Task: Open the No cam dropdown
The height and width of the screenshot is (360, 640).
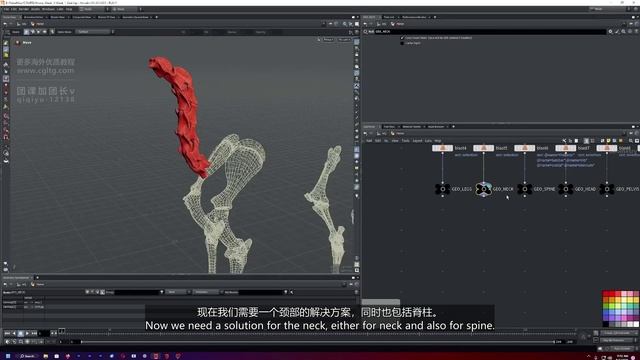Action: pyautogui.click(x=344, y=40)
